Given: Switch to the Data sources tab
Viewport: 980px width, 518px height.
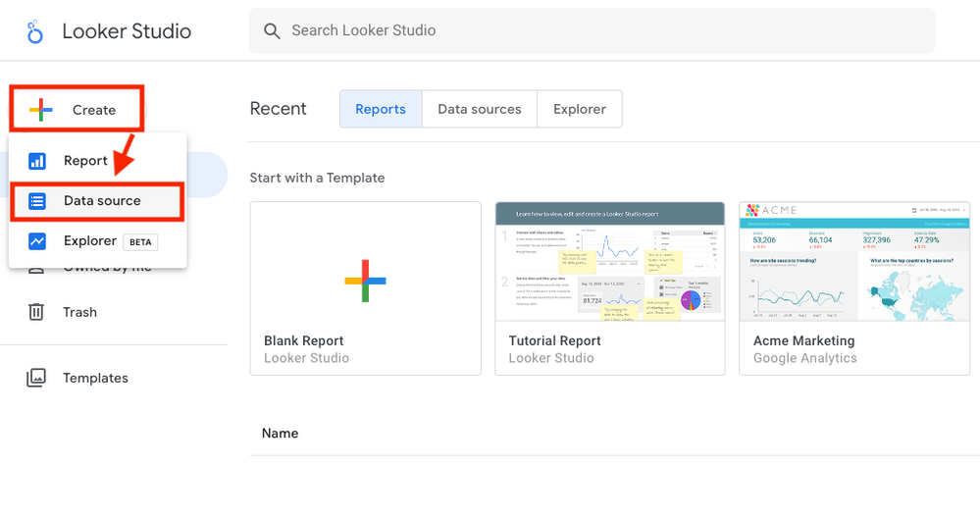Looking at the screenshot, I should pyautogui.click(x=480, y=109).
